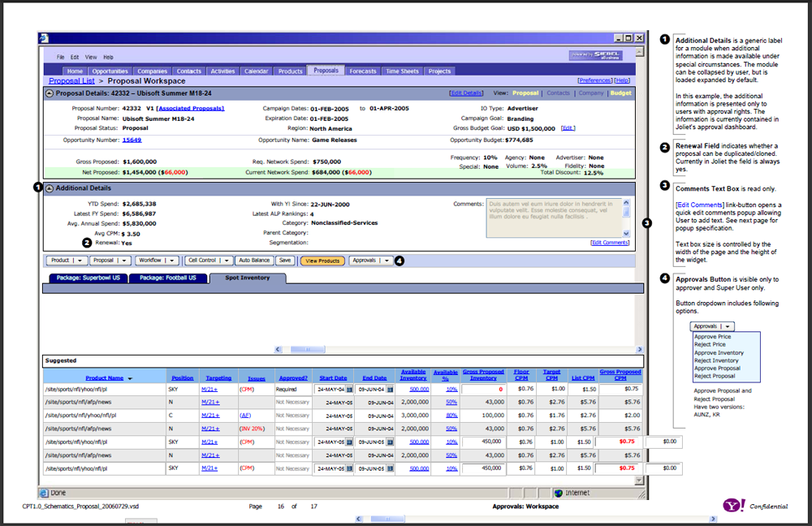Click the Done icon in the status bar
Viewport: 812px width, 526px height.
click(42, 493)
